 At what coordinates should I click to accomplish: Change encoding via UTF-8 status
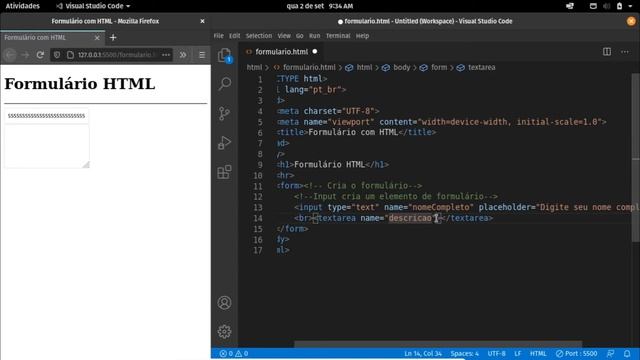pyautogui.click(x=496, y=353)
